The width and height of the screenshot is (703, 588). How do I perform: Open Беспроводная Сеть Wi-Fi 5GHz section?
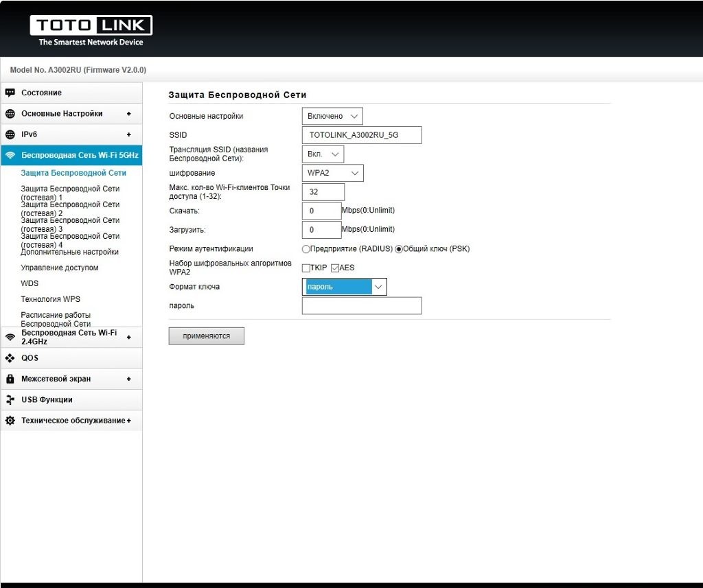click(x=71, y=156)
